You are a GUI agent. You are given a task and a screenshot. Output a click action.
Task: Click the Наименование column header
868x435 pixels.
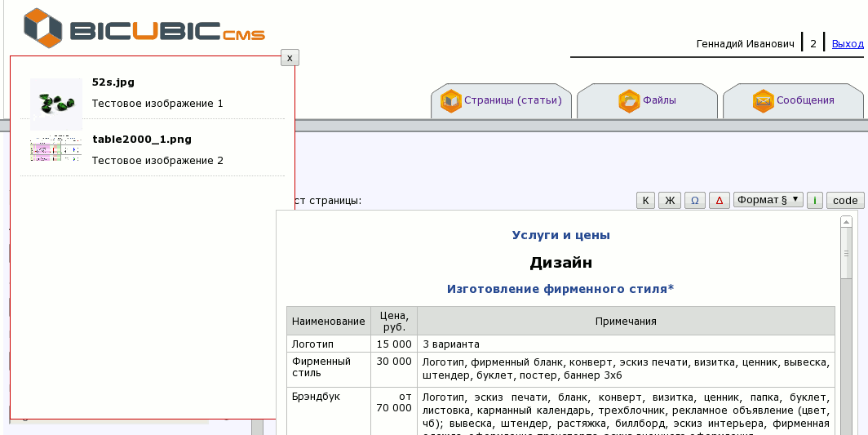(328, 321)
